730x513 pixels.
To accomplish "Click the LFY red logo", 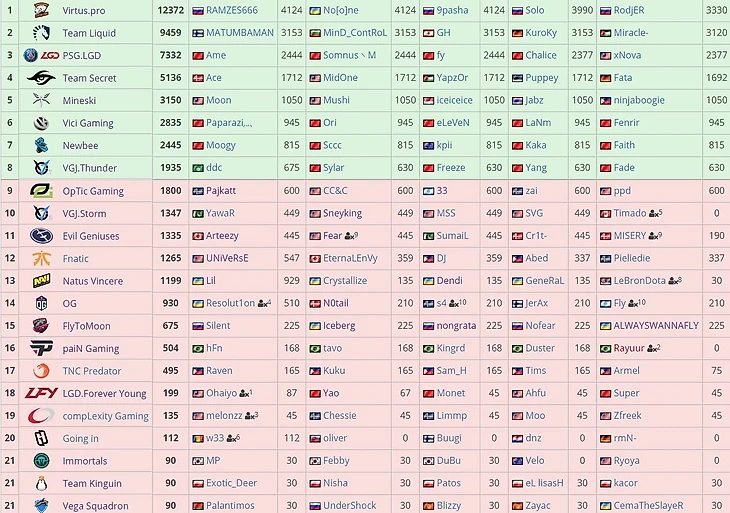I will pos(41,393).
